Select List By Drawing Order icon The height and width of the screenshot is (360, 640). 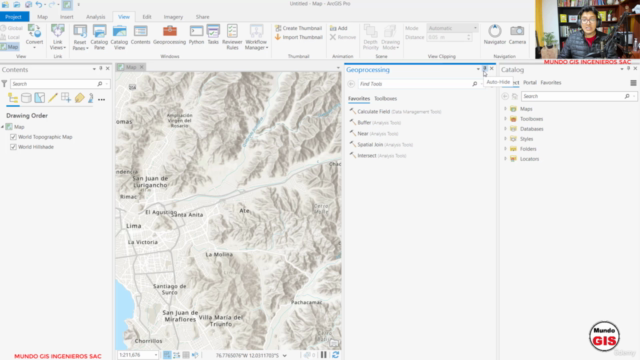[x=13, y=98]
